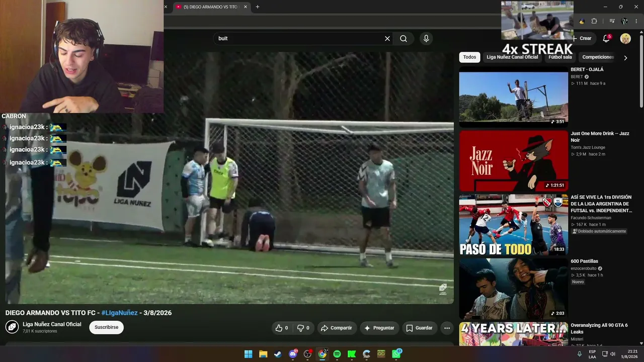Open 'Just One More Drink -- Jazz Noir' title
Screen dimensions: 644x362
[x=600, y=137]
